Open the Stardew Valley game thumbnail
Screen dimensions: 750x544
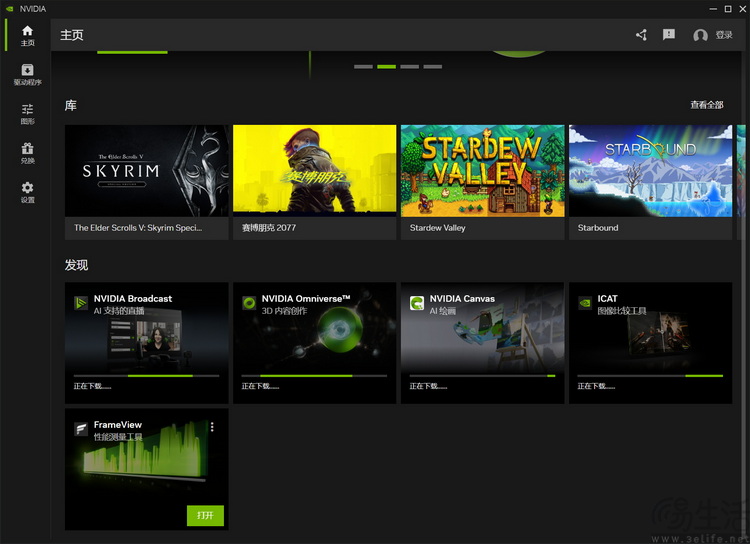[482, 171]
